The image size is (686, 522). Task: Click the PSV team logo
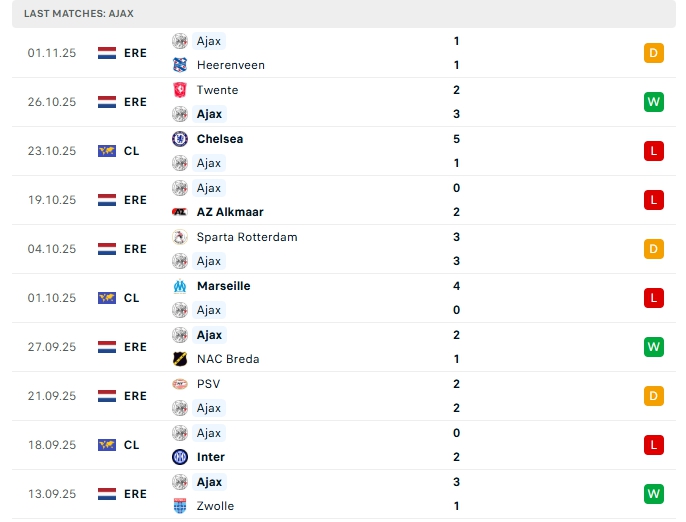click(x=180, y=384)
